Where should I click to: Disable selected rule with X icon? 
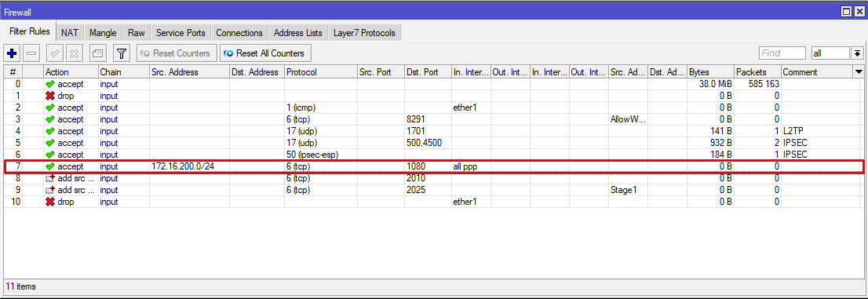(x=75, y=53)
